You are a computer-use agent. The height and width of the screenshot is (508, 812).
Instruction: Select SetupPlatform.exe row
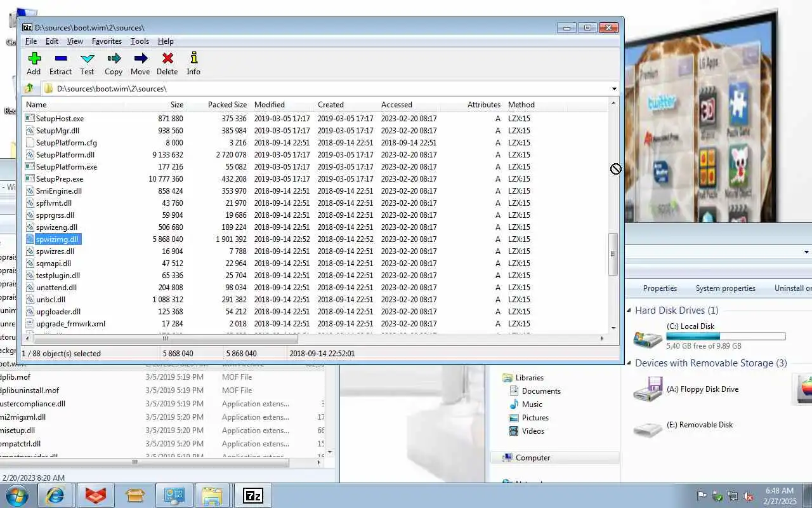point(315,166)
